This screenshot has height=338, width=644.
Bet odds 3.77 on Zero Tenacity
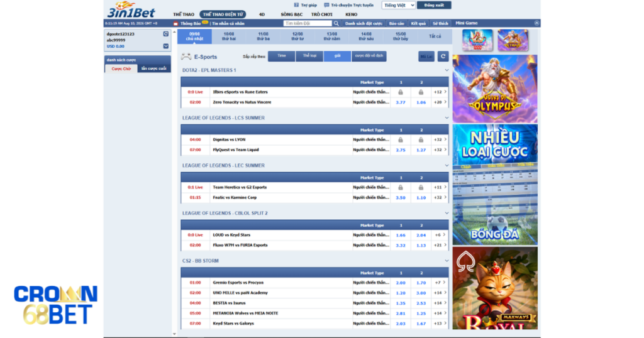click(401, 102)
